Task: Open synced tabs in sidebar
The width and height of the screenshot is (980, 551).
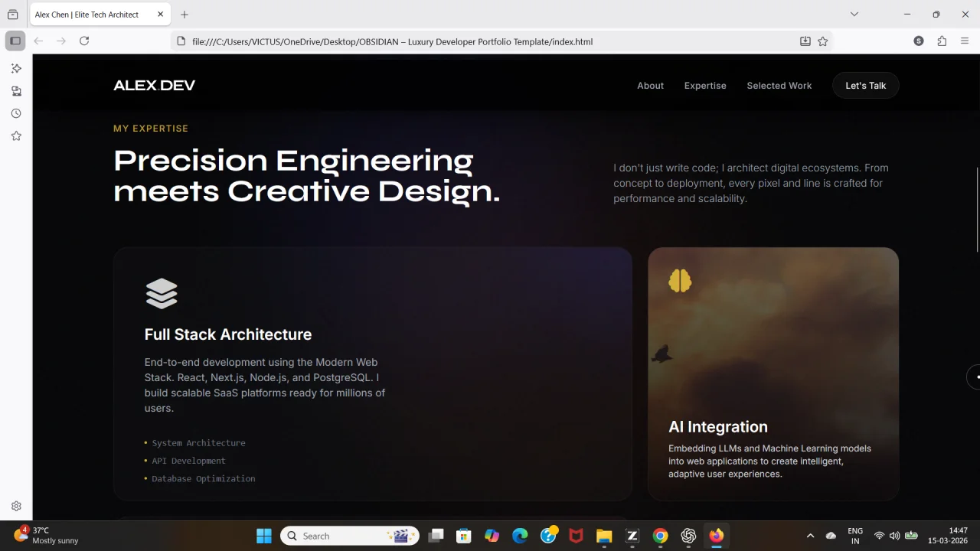Action: [16, 91]
